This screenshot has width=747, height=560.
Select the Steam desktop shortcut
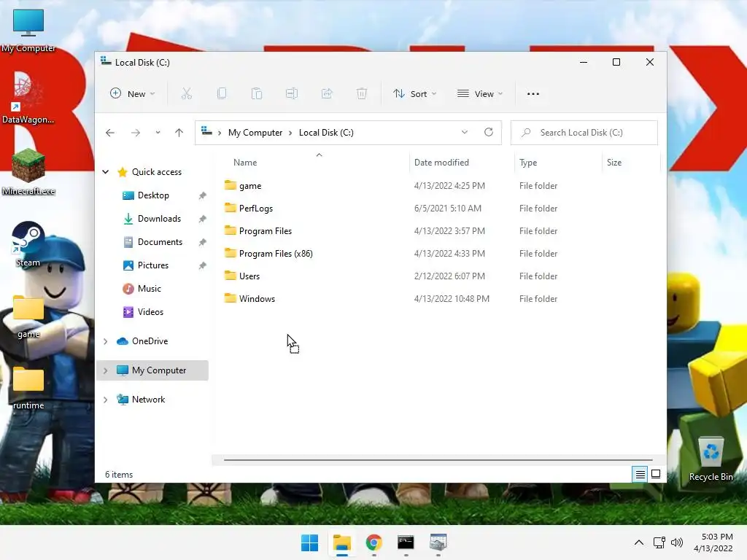pyautogui.click(x=28, y=244)
